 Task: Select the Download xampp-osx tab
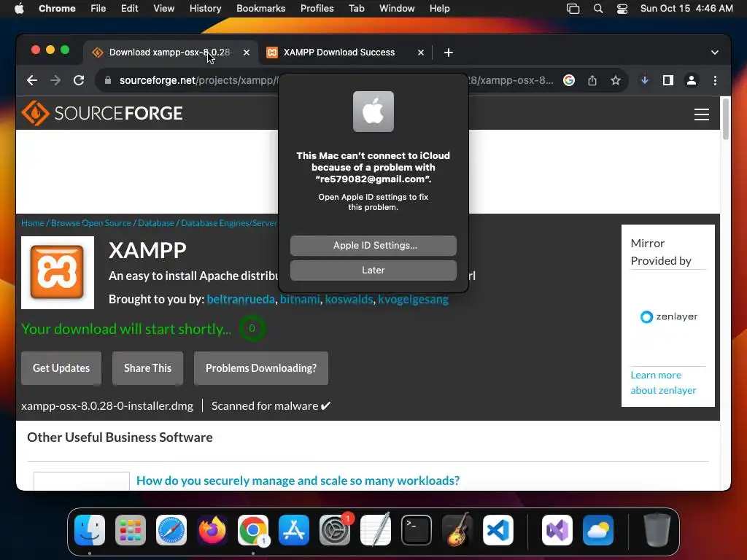(x=169, y=52)
